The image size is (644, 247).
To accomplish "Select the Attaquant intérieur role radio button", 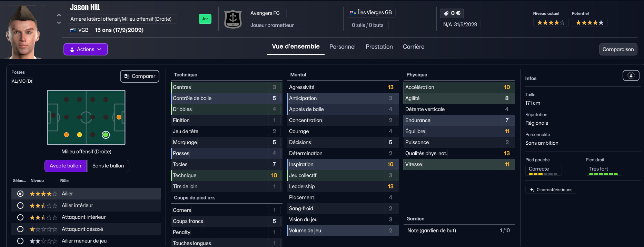I will [20, 217].
